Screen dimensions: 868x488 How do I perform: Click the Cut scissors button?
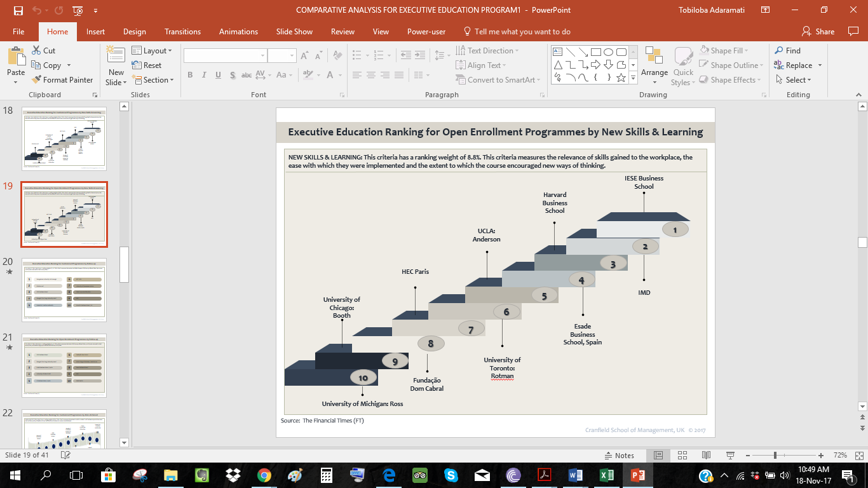43,51
